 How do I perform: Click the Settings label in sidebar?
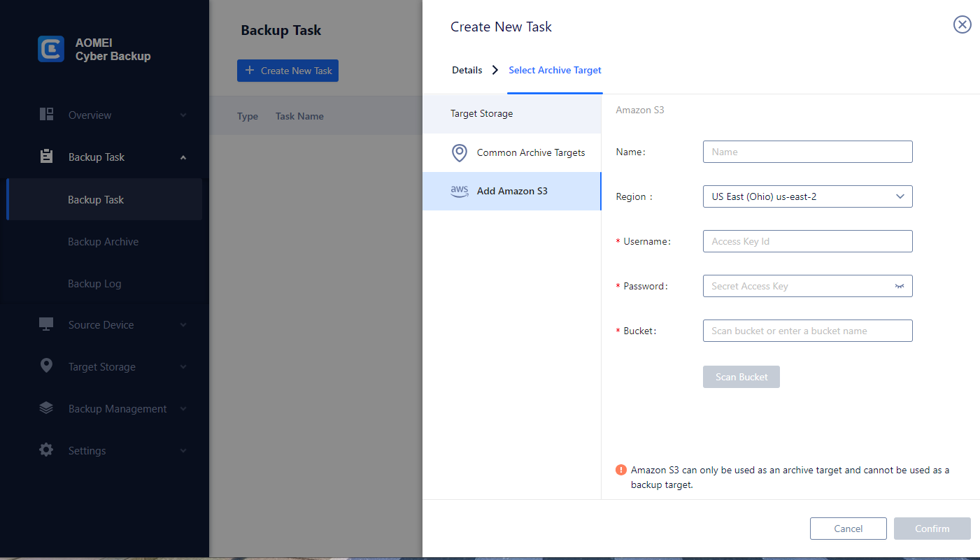point(87,451)
